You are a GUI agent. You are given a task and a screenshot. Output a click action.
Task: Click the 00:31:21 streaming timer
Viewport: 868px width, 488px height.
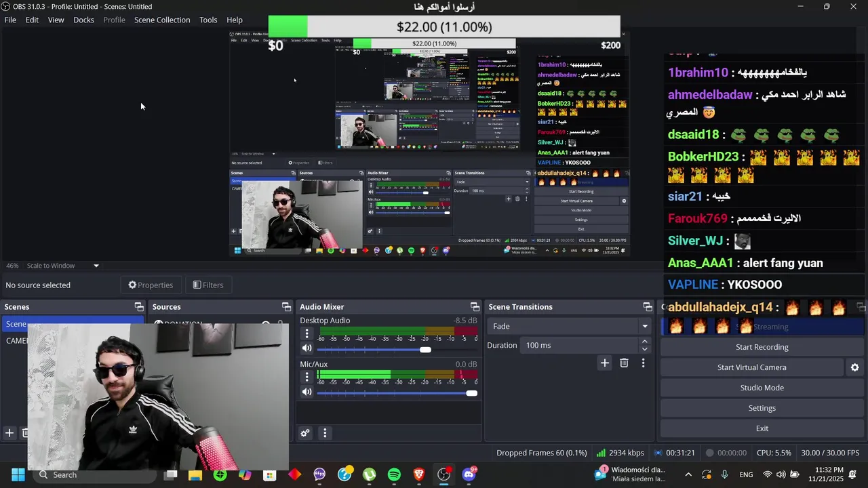coord(675,453)
